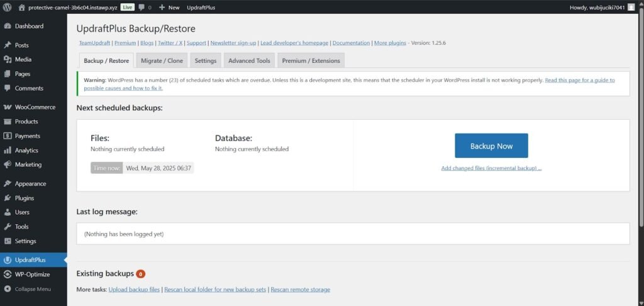Open UpdraftPlus menu in the admin bar
Image resolution: width=644 pixels, height=306 pixels.
point(201,8)
